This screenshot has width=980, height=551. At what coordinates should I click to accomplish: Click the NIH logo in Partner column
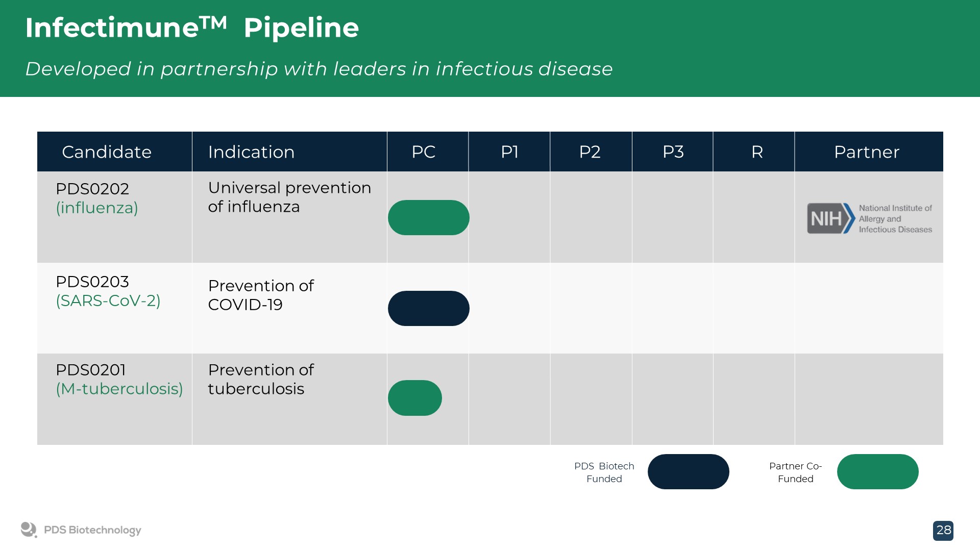pyautogui.click(x=869, y=218)
